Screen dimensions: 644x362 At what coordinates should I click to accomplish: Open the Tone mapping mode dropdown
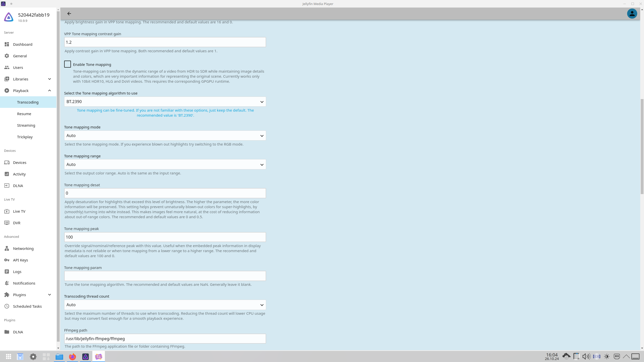[x=165, y=135]
